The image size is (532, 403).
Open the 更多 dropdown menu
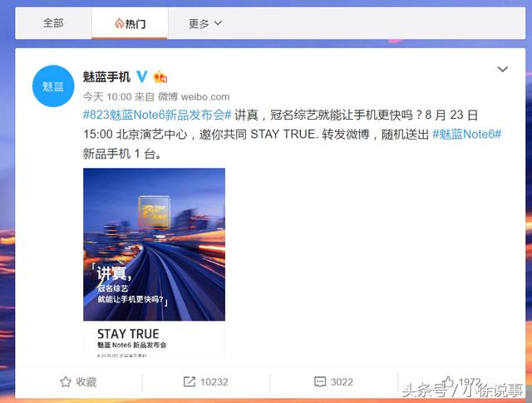click(205, 23)
